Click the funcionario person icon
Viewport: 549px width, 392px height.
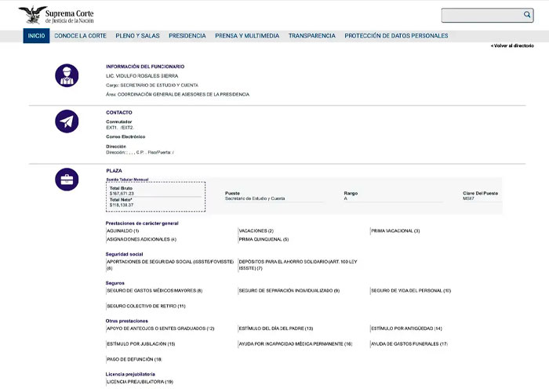click(x=67, y=75)
